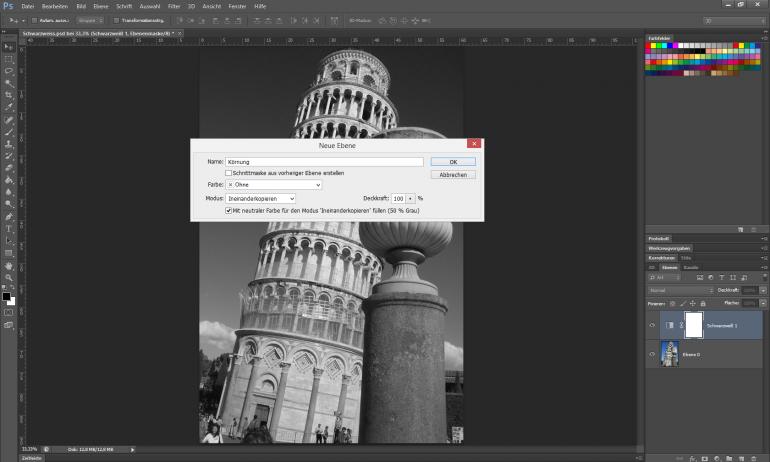The image size is (770, 462).
Task: Enable clipping mask from previous layer checkbox
Action: 228,173
